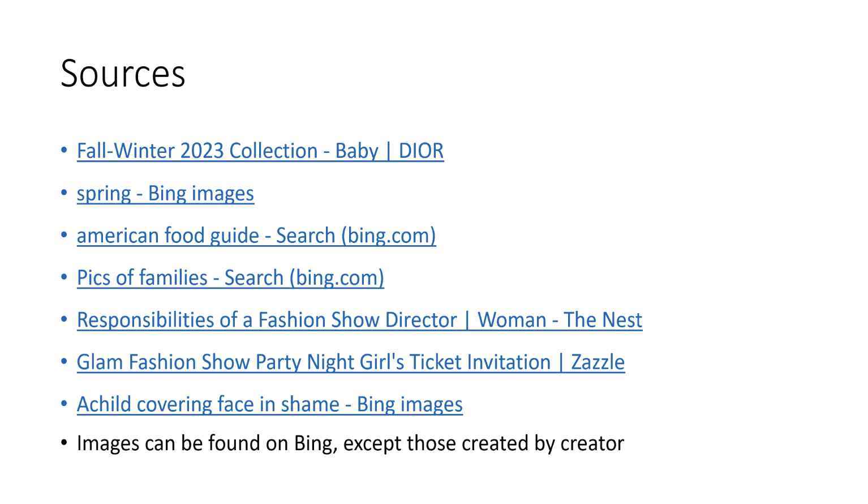This screenshot has width=868, height=504.
Task: Click the bullet before spring - Bing images
Action: (64, 194)
